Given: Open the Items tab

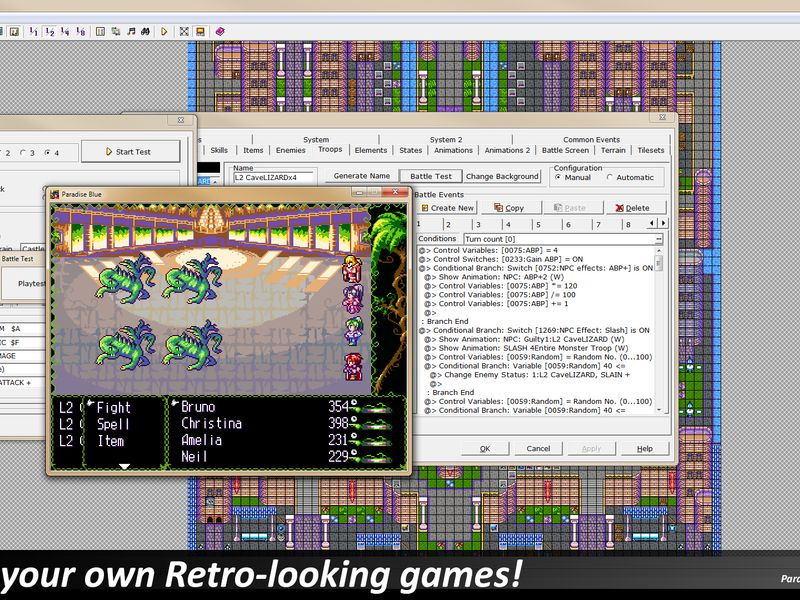Looking at the screenshot, I should tap(253, 150).
